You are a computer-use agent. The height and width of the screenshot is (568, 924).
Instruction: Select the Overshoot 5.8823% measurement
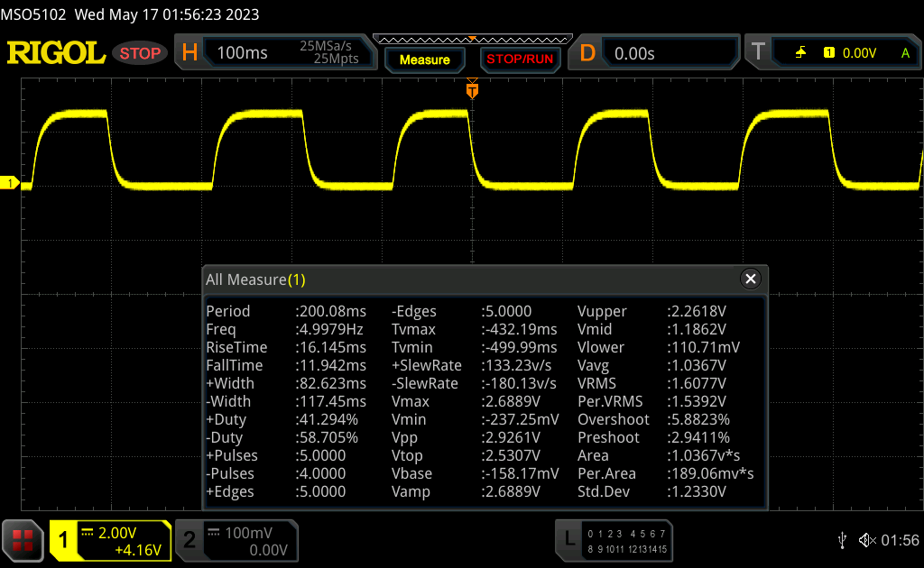pos(653,419)
